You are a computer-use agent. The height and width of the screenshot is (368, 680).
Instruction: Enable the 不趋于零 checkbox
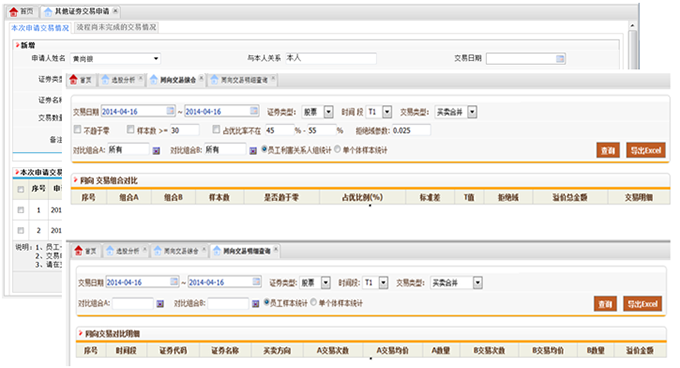[77, 129]
